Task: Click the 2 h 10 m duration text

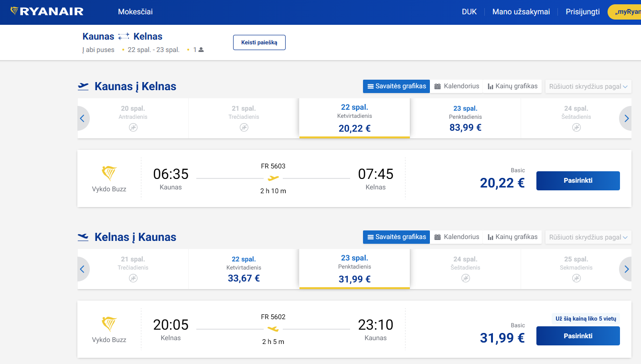Action: coord(273,191)
